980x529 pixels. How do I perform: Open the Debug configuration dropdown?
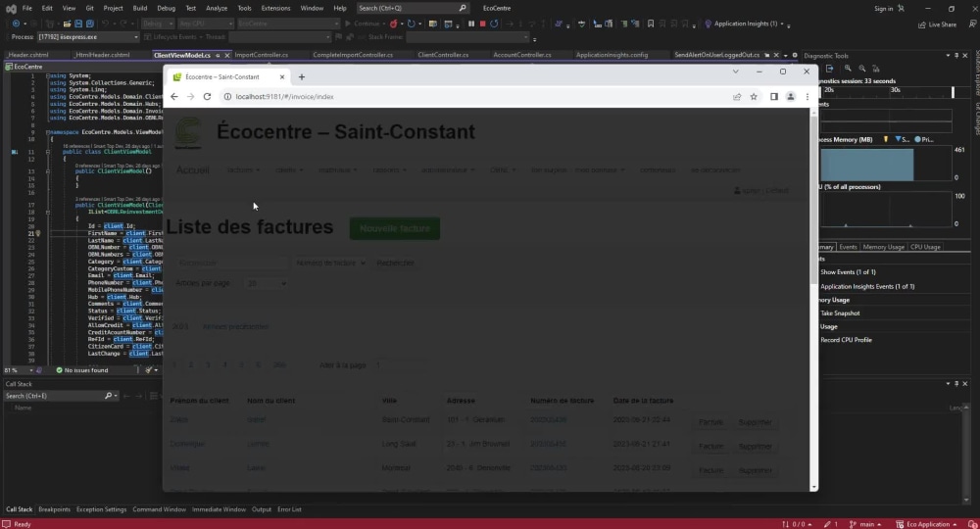[157, 24]
